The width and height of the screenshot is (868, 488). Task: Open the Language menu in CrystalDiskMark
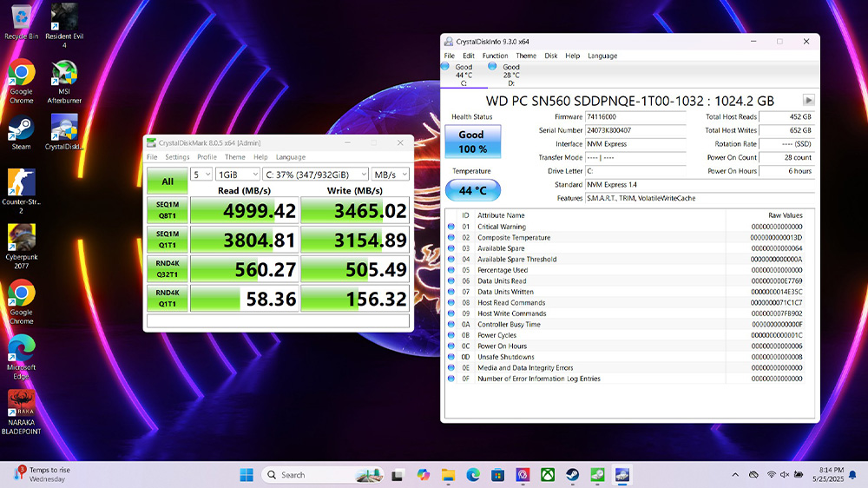(x=291, y=157)
